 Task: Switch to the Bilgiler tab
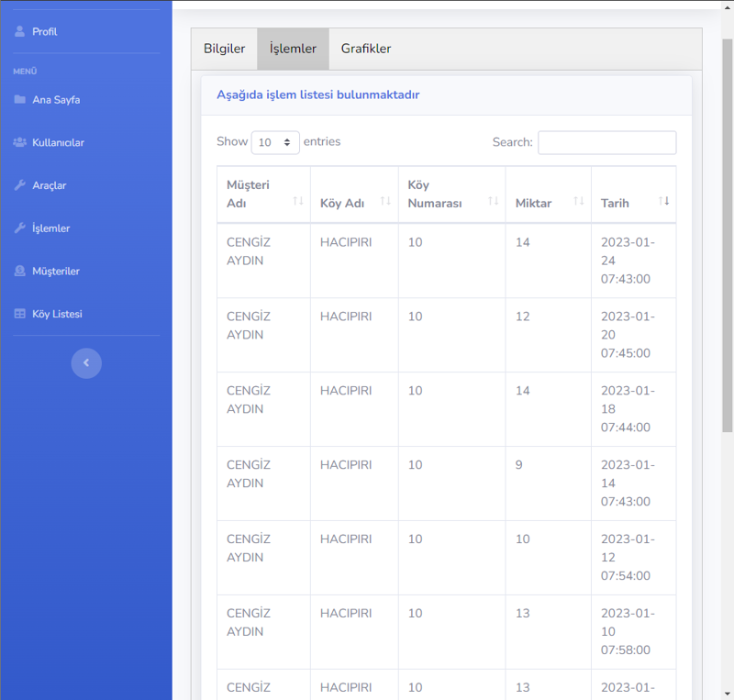pyautogui.click(x=224, y=49)
